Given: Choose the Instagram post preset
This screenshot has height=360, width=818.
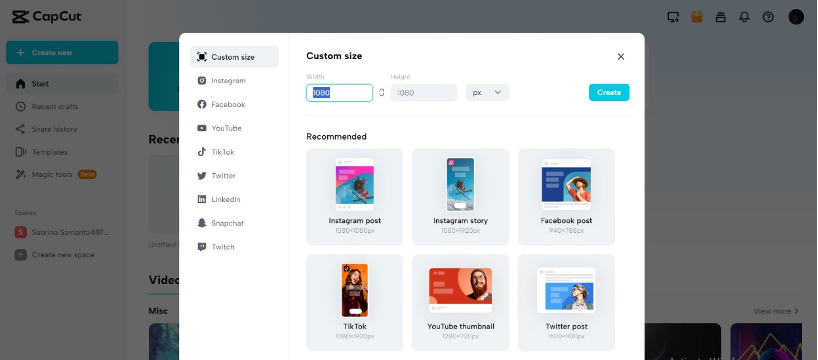Looking at the screenshot, I should 355,197.
